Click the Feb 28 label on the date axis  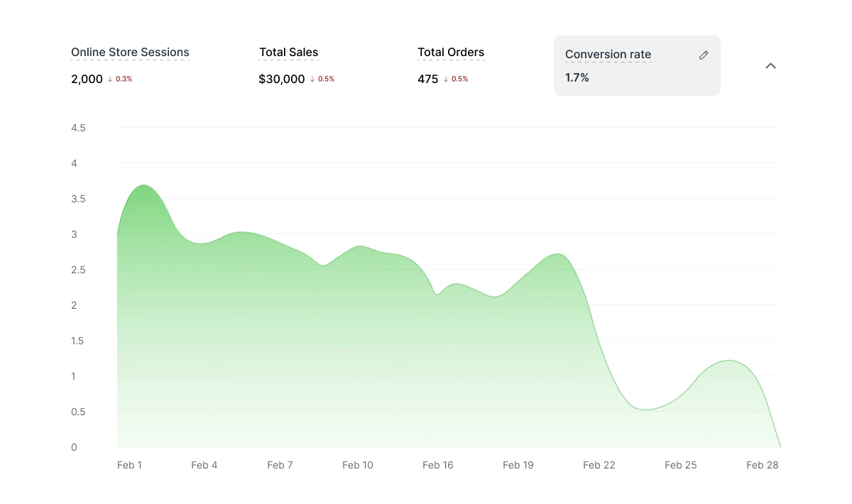(762, 465)
